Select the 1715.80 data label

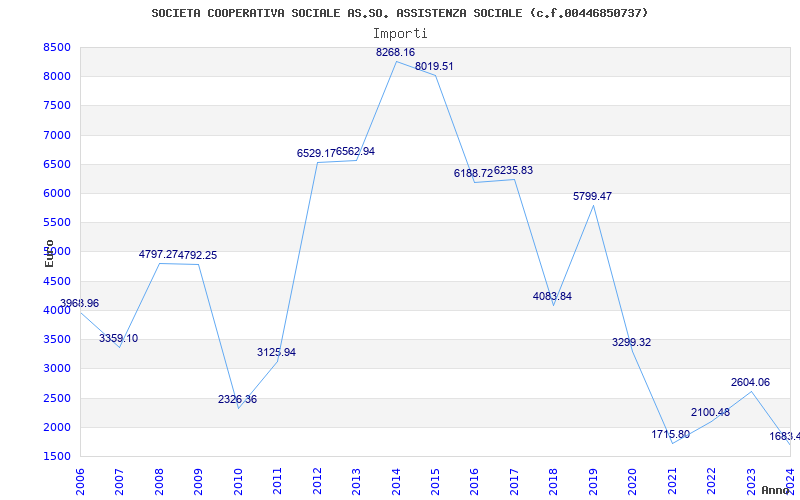pos(670,435)
